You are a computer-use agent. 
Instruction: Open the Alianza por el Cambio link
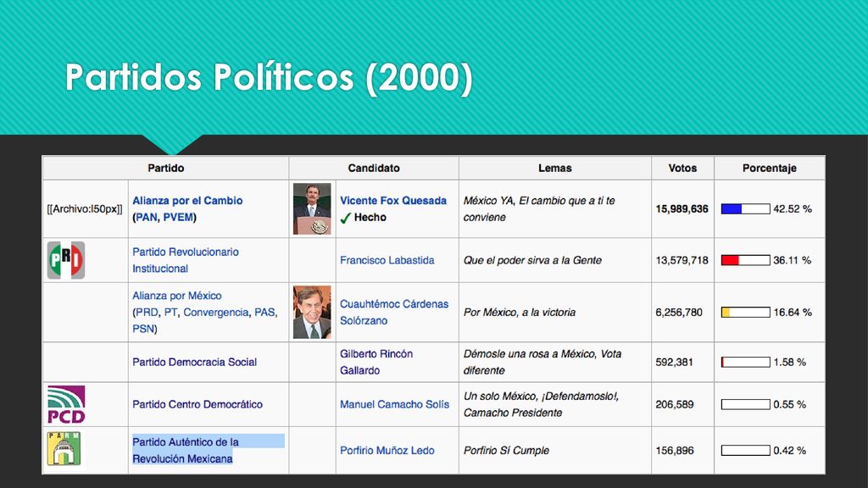pyautogui.click(x=187, y=201)
